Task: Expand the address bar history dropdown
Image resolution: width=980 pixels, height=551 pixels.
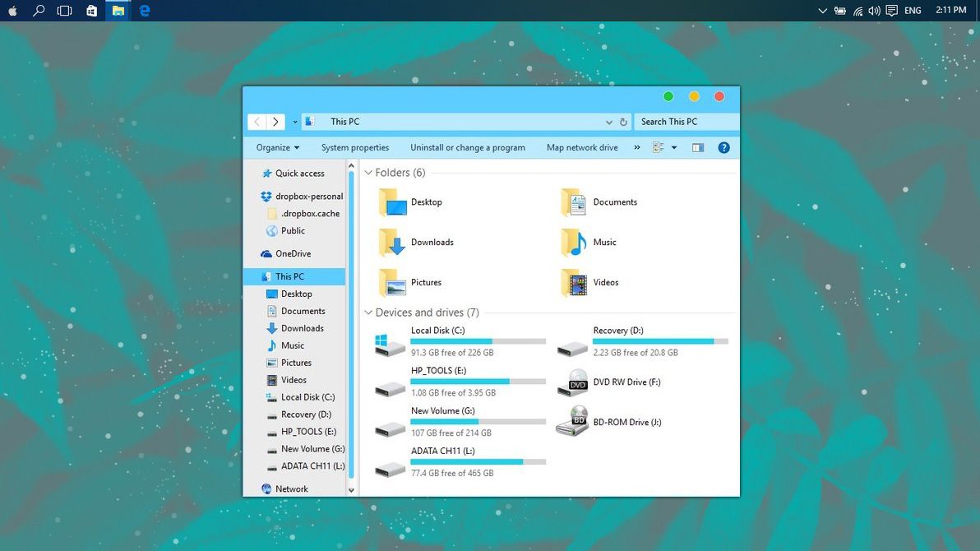Action: click(x=608, y=122)
